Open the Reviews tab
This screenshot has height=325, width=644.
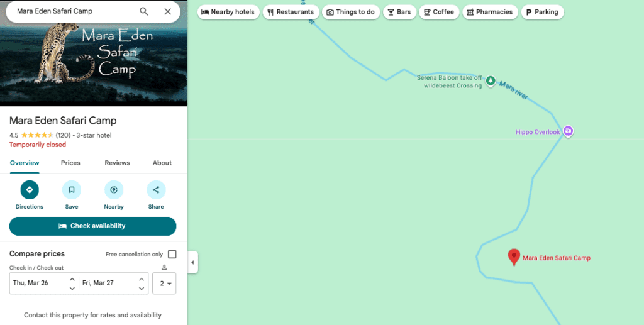click(x=117, y=163)
